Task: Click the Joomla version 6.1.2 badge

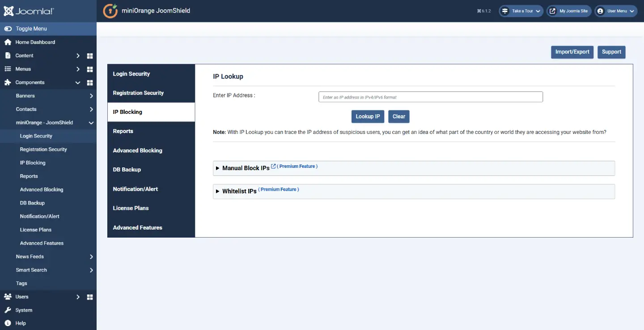Action: point(484,11)
